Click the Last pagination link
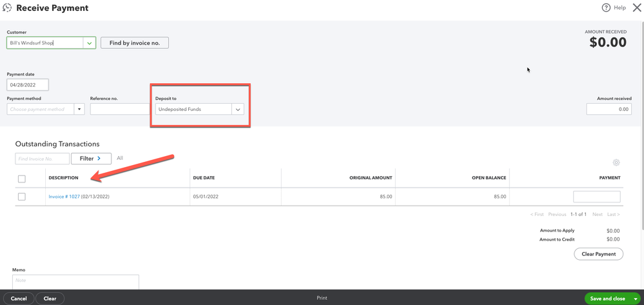Viewport: 644px width, 305px height. pos(614,215)
